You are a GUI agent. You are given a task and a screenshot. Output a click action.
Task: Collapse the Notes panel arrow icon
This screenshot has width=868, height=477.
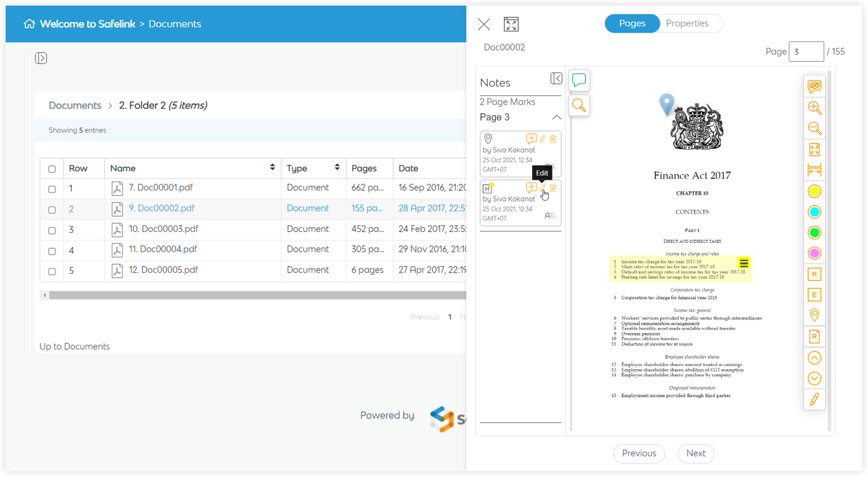556,78
